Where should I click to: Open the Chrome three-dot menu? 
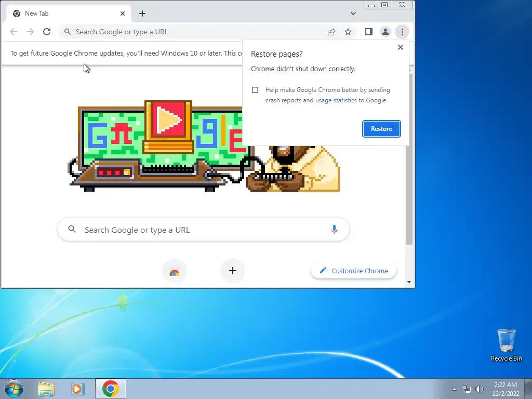pos(402,32)
